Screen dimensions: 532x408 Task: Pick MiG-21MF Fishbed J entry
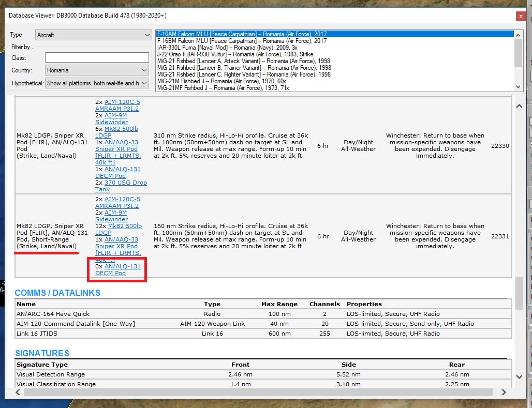click(223, 88)
